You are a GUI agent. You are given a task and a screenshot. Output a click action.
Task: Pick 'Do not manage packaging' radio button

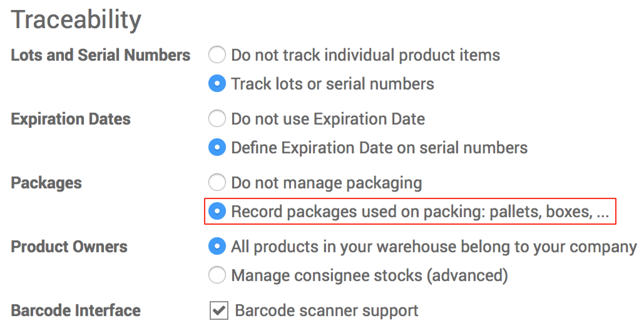click(x=217, y=182)
